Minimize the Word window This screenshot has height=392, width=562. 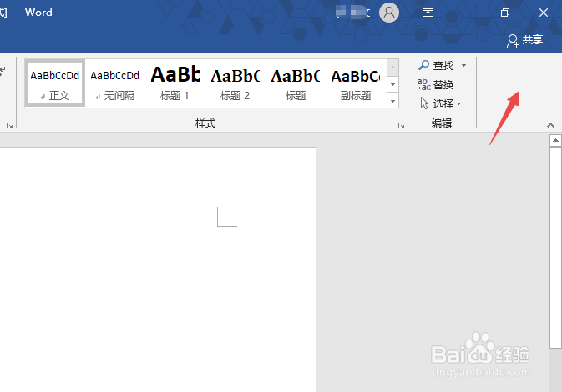coord(466,13)
